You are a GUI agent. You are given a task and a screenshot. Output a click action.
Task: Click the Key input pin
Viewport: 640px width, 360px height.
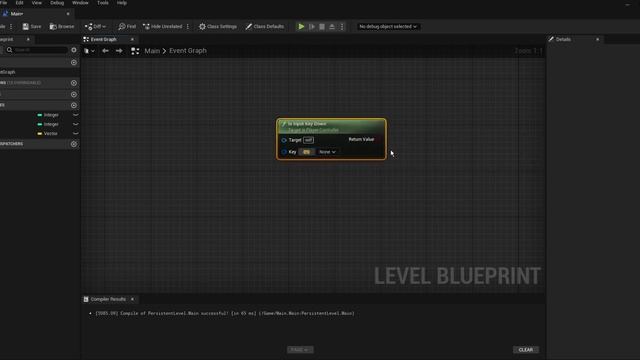pos(284,152)
